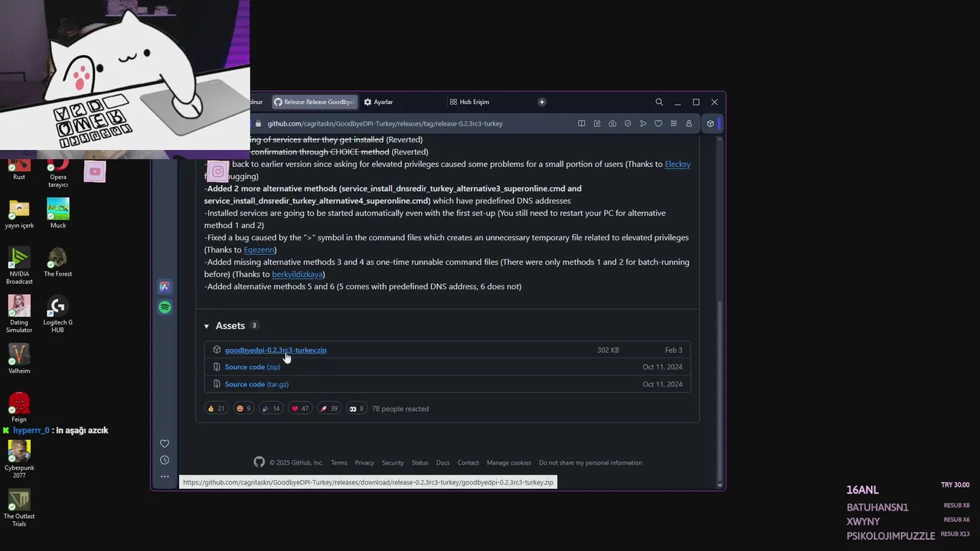The width and height of the screenshot is (980, 551).
Task: Open the easy setup lines icon
Action: 674,123
